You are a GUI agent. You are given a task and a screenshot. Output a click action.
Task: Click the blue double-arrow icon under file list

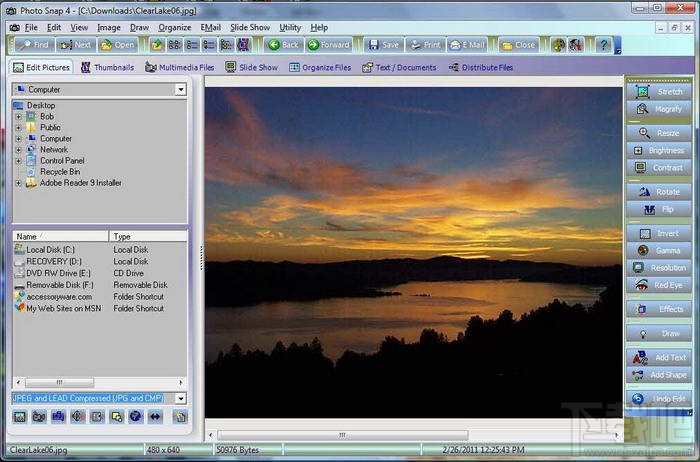[155, 417]
